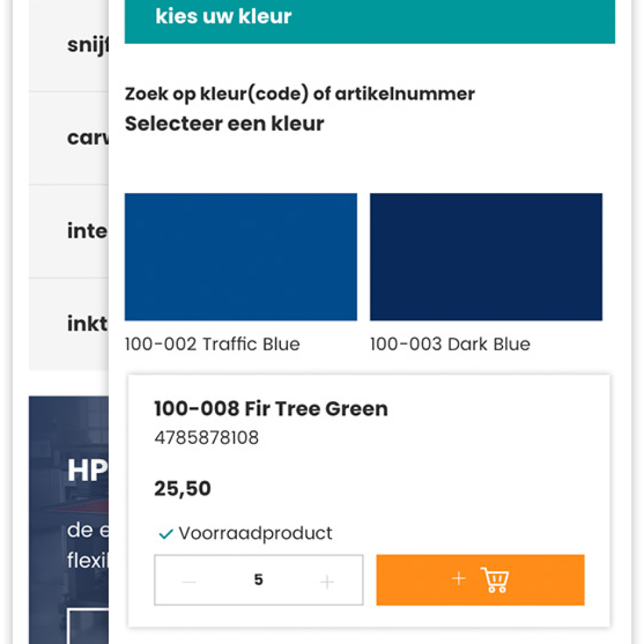Select the 'inkt' item in background list
The height and width of the screenshot is (644, 644).
coord(87,324)
